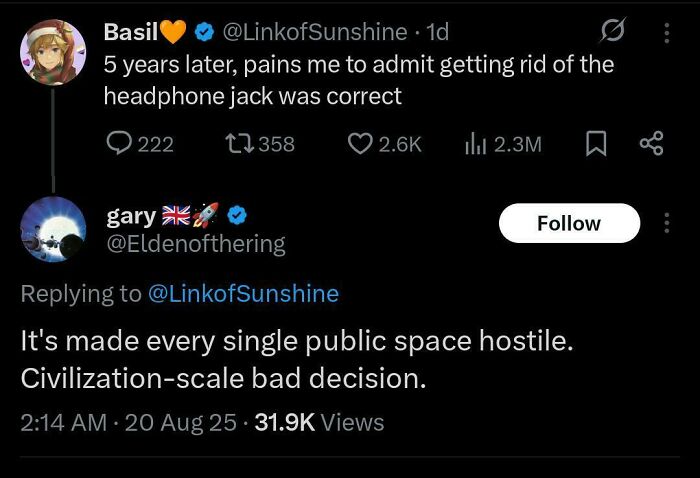Click the 31.9K Views count
700x478 pixels.
(x=320, y=422)
